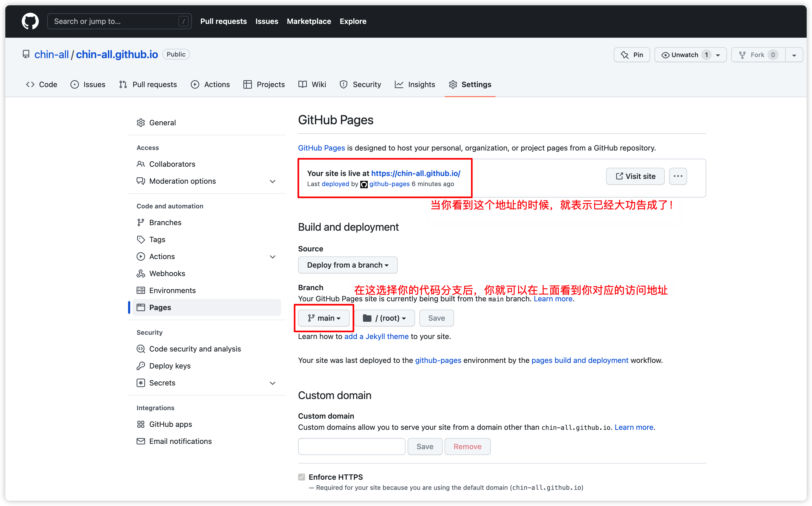
Task: Open Issues in top navigation bar
Action: coord(267,22)
